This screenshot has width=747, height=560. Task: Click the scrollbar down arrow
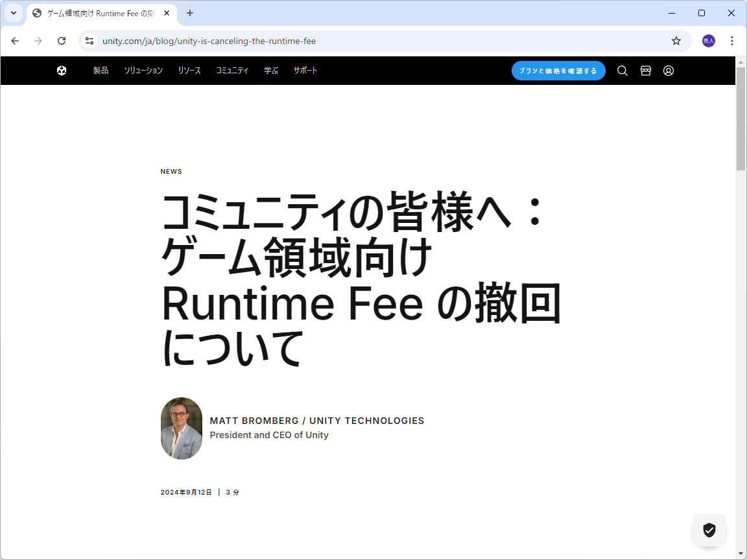coord(741,554)
